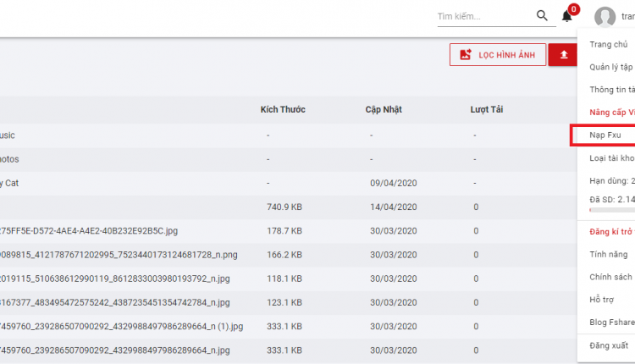
Task: Choose Nạp Fxu in the menu
Action: (605, 135)
